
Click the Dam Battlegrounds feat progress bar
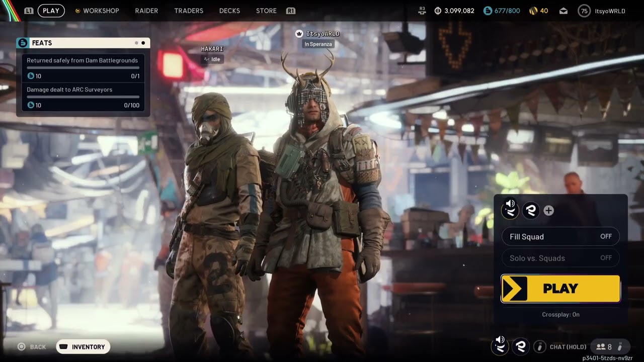pyautogui.click(x=83, y=67)
